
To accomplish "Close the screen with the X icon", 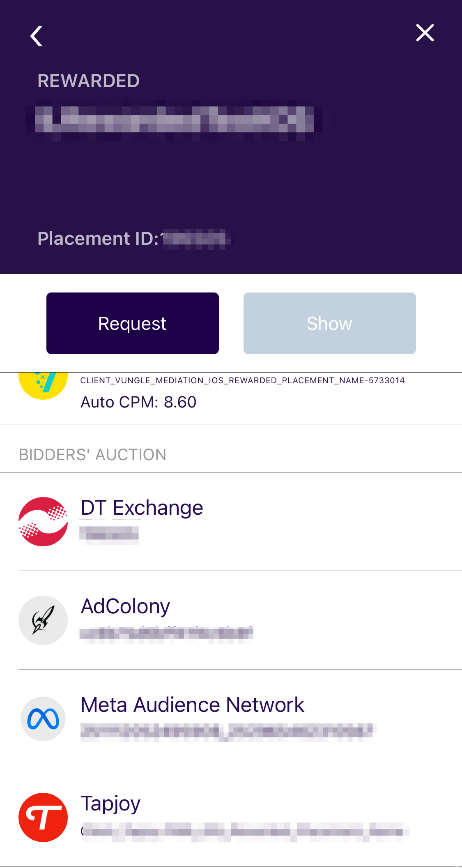I will coord(425,33).
